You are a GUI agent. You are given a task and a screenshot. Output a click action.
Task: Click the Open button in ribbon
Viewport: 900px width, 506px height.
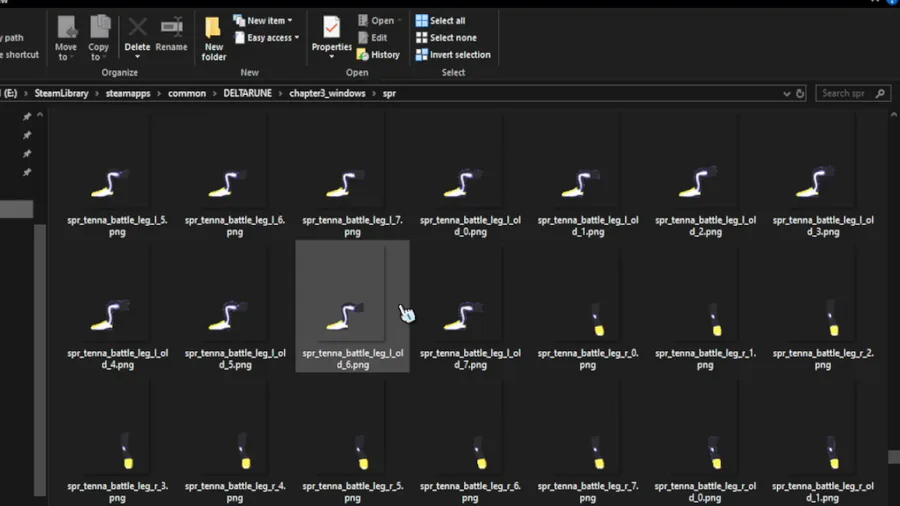tap(379, 21)
